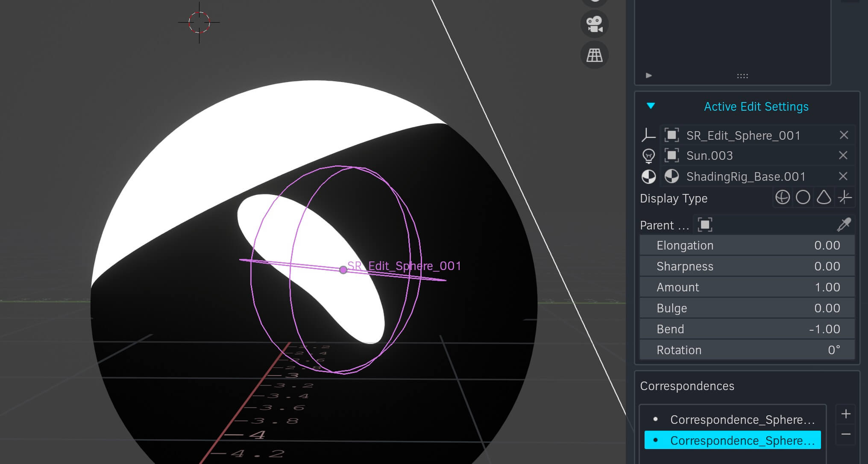Toggle camera view icon in viewport
The width and height of the screenshot is (868, 464).
594,24
